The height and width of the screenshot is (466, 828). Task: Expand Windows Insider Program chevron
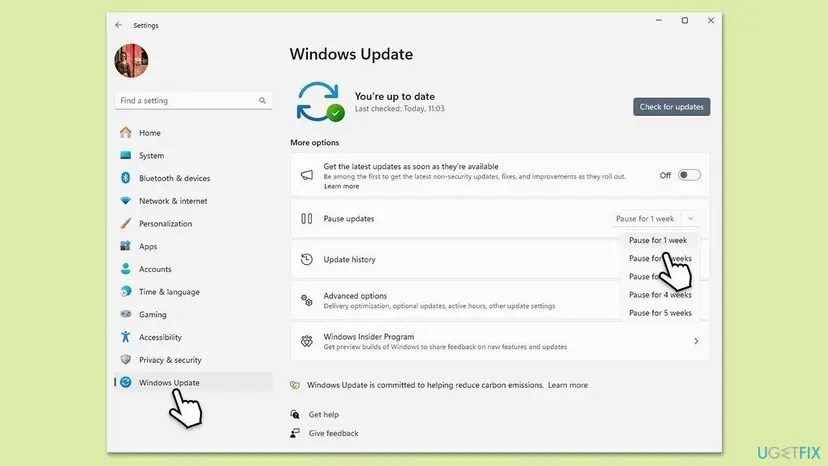pyautogui.click(x=696, y=341)
